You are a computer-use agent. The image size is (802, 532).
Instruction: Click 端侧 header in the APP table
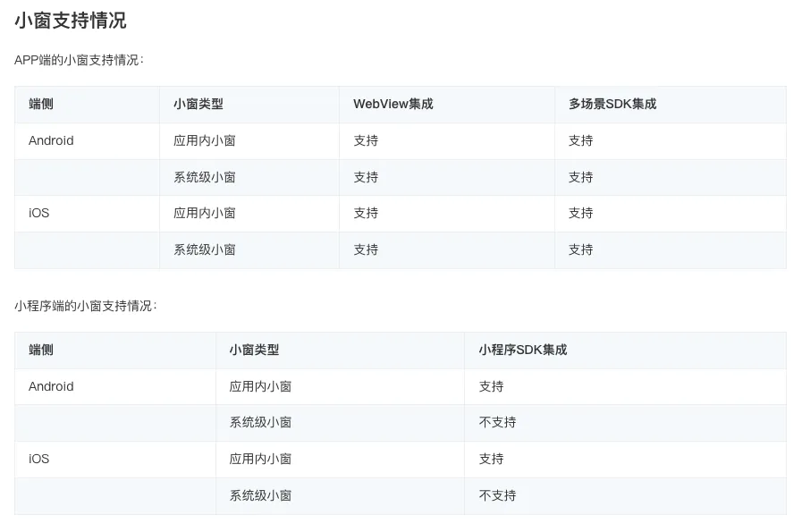tap(41, 104)
